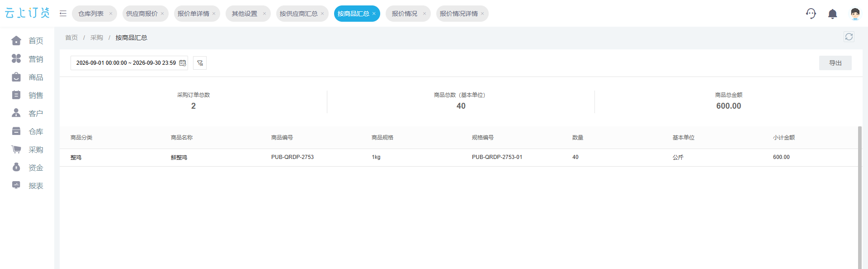This screenshot has width=868, height=269.
Task: Click the 基本单位 column header
Action: [x=684, y=138]
